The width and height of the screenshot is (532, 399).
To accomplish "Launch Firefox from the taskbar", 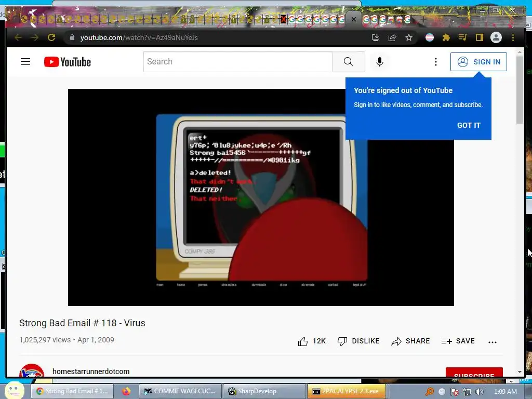I will coord(126,391).
